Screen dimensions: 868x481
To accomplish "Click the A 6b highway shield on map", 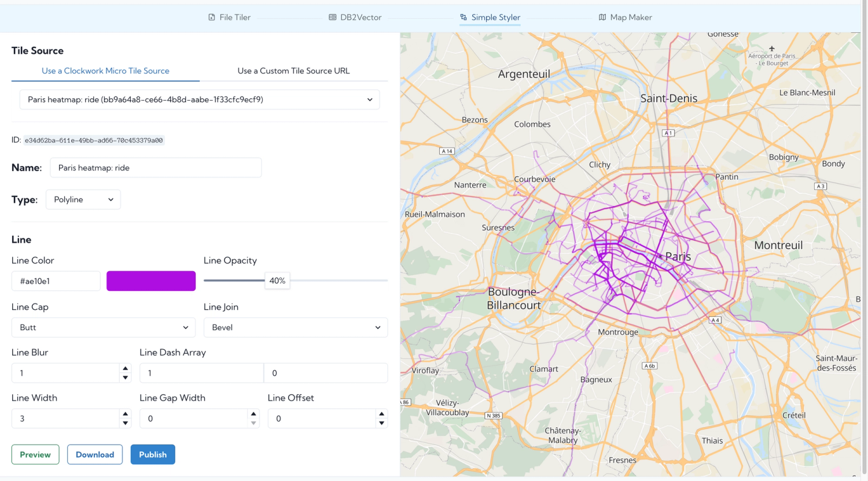I will click(x=650, y=366).
